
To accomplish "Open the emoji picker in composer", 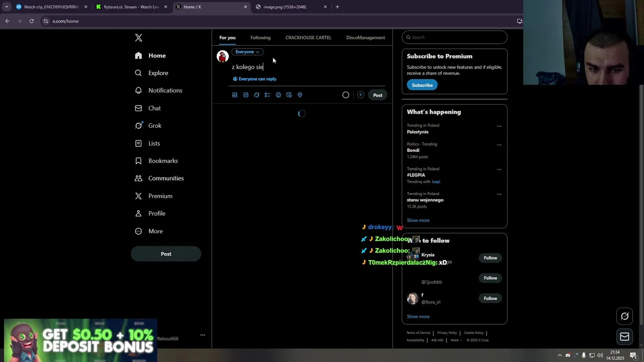I will (278, 95).
